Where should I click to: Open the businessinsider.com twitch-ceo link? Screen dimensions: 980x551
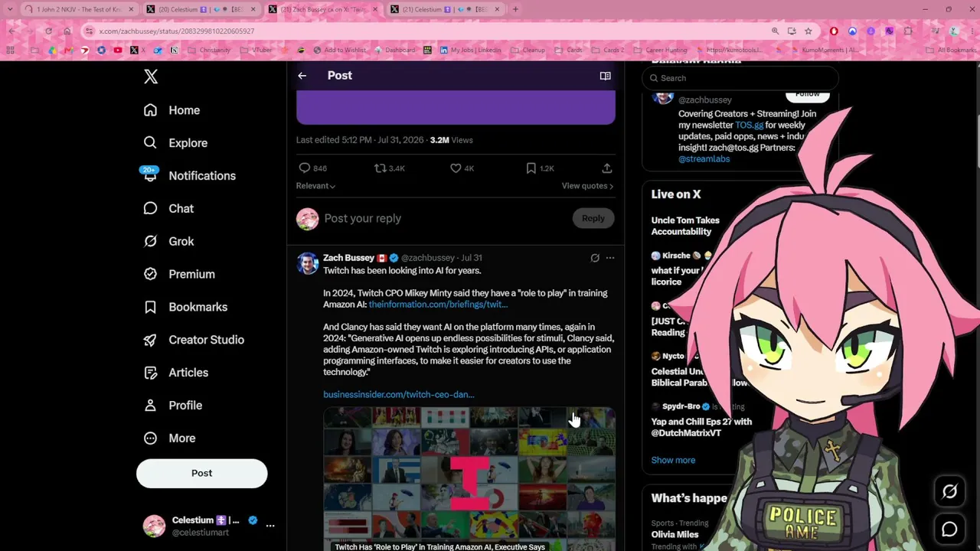click(399, 395)
